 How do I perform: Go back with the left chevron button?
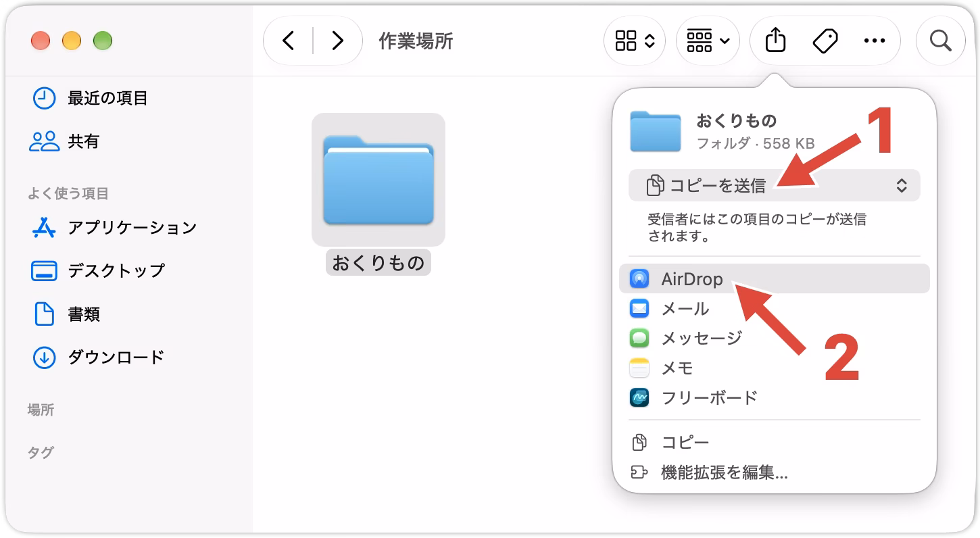pos(289,41)
